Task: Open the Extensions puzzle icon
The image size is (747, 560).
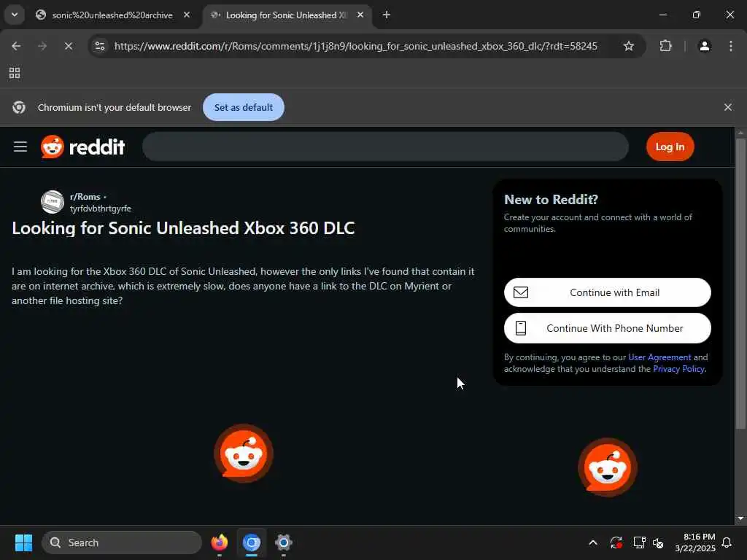Action: click(x=665, y=46)
